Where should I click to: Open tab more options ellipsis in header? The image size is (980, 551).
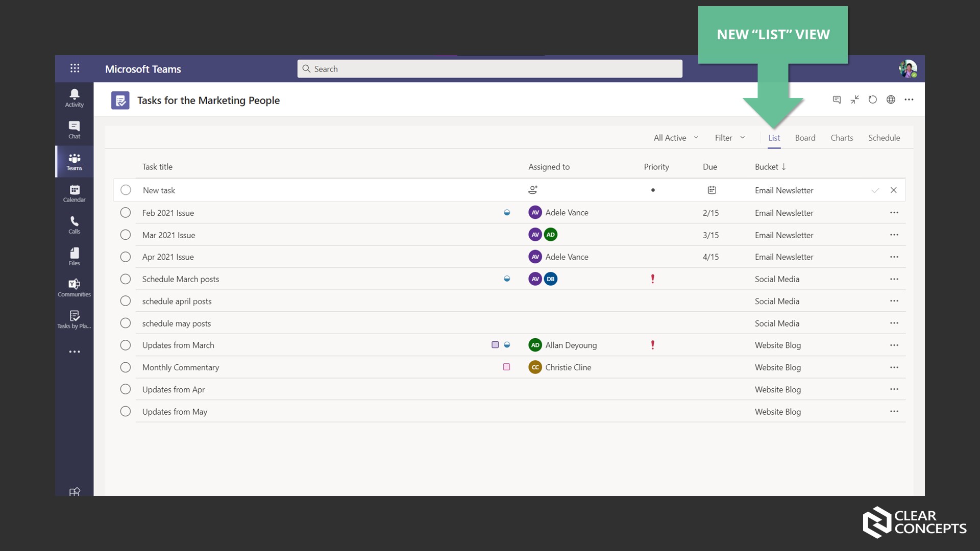pos(909,99)
